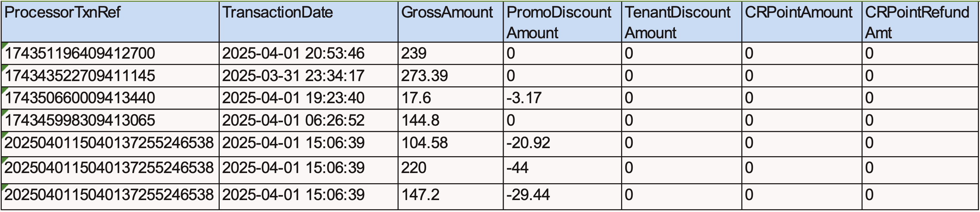Screen dimensions: 980x212
Task: Click the PromoDiscount Amount header cell
Action: pos(562,22)
